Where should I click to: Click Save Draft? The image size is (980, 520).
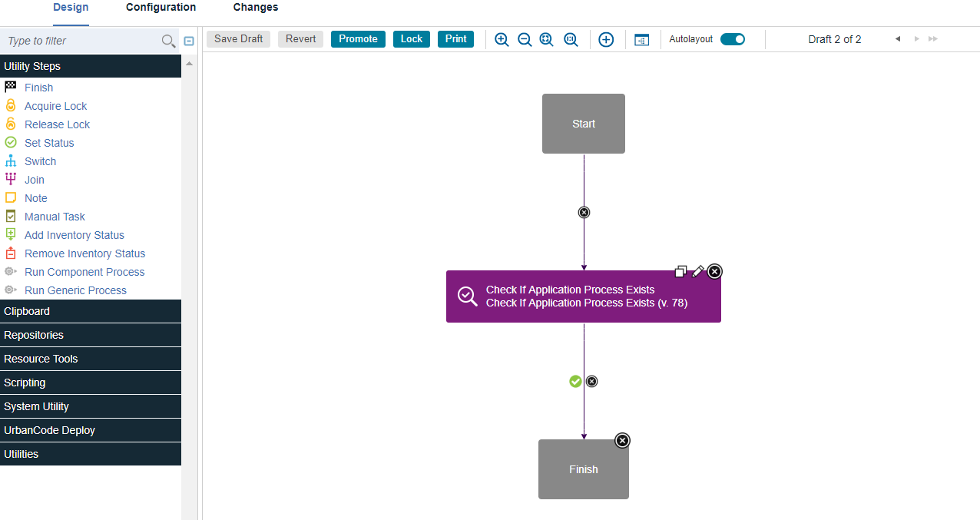click(238, 39)
